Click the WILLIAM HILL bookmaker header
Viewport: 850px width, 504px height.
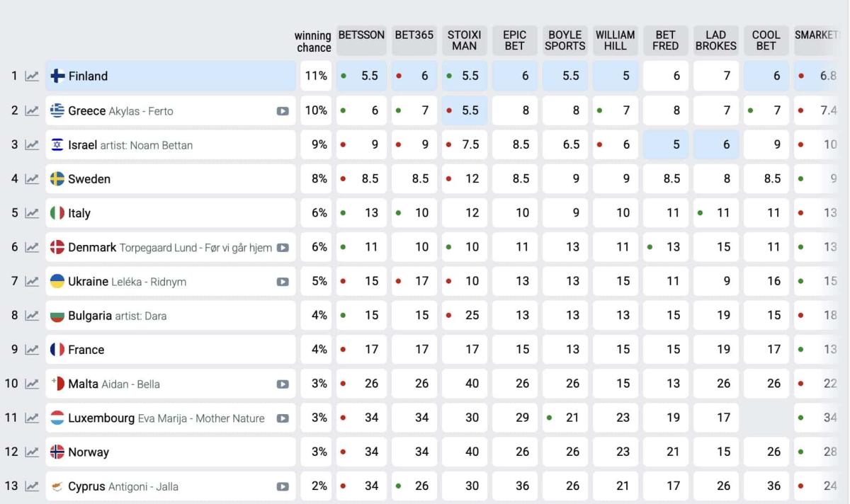[615, 40]
